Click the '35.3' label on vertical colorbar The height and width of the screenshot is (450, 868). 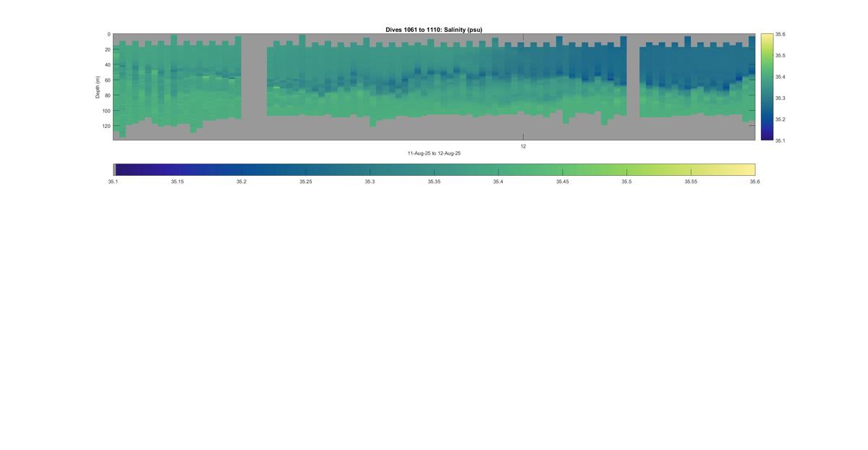[780, 98]
